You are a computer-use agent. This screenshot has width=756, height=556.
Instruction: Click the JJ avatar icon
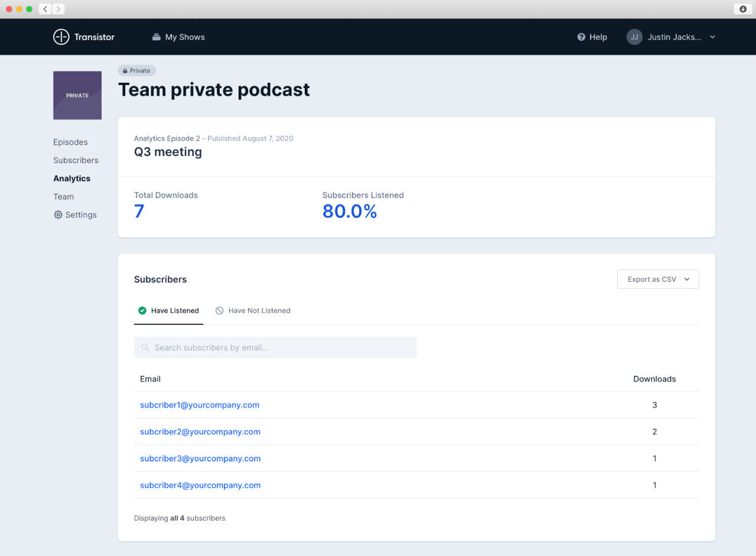coord(634,37)
